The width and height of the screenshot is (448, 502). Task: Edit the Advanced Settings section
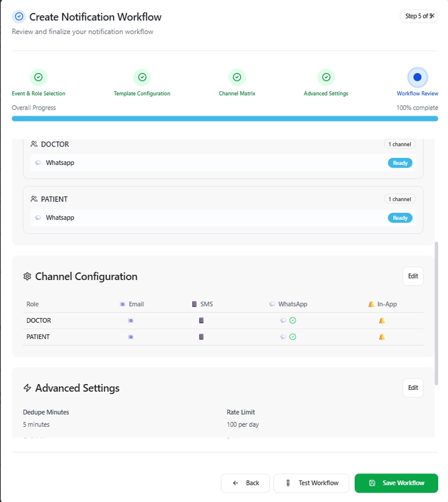(413, 388)
